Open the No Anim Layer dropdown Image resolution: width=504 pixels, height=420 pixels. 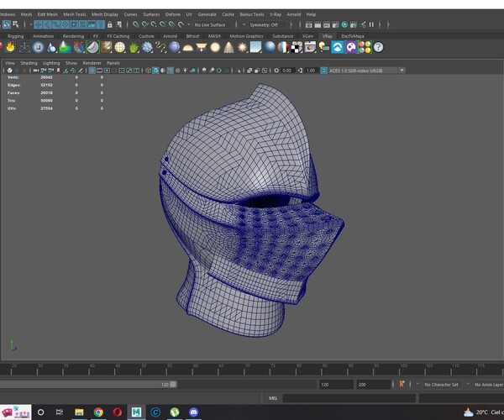pos(489,385)
